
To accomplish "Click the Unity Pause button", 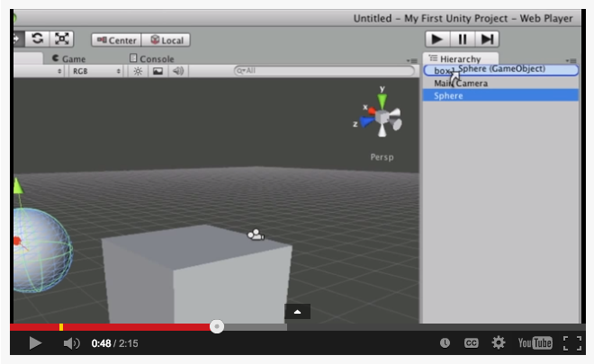I will 463,39.
